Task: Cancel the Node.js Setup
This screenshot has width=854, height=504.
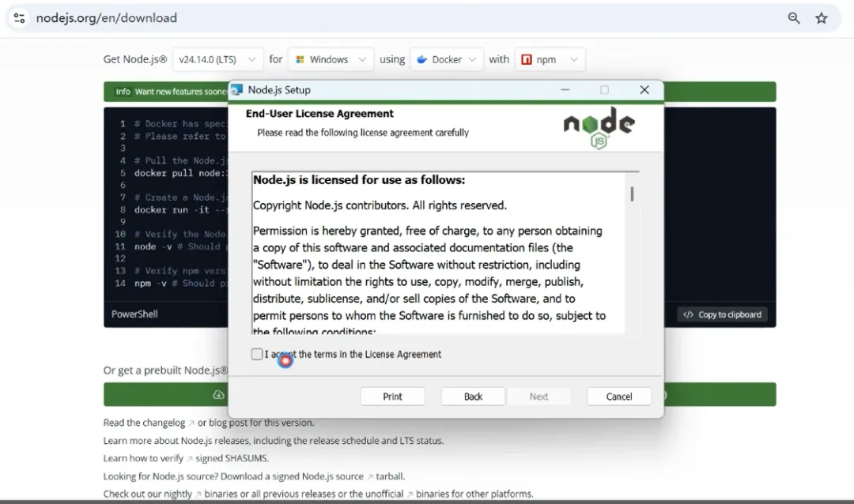Action: (618, 397)
